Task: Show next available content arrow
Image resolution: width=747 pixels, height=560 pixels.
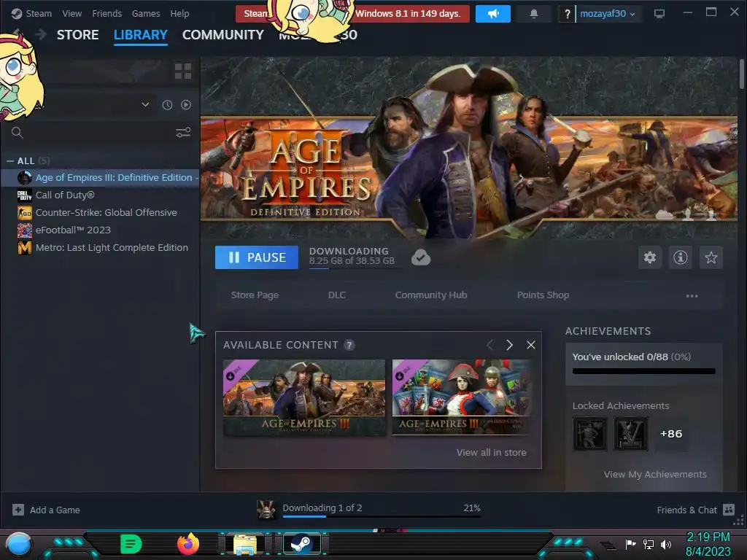Action: tap(509, 345)
